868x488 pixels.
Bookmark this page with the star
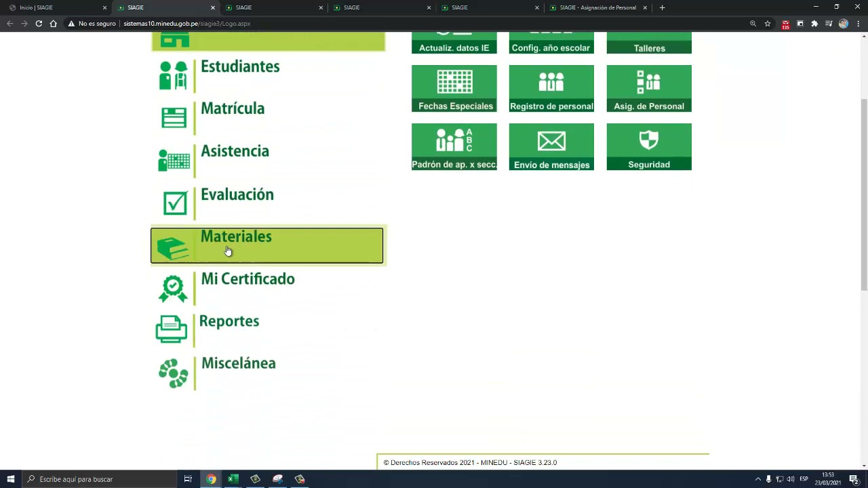pos(768,23)
